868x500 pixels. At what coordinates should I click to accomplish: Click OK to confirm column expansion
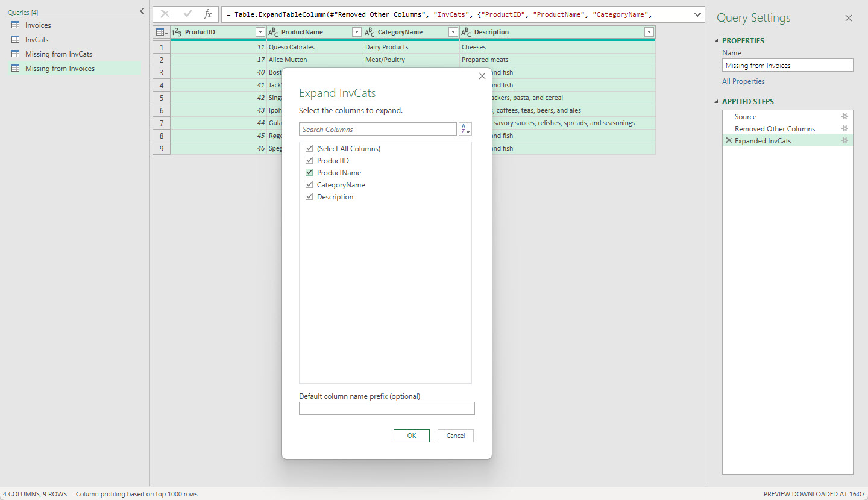411,436
